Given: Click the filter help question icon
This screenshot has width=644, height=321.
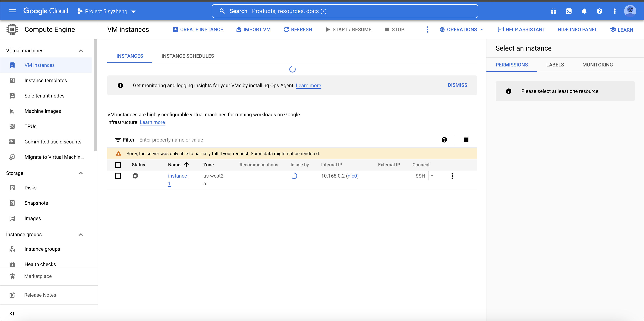Looking at the screenshot, I should coord(444,140).
